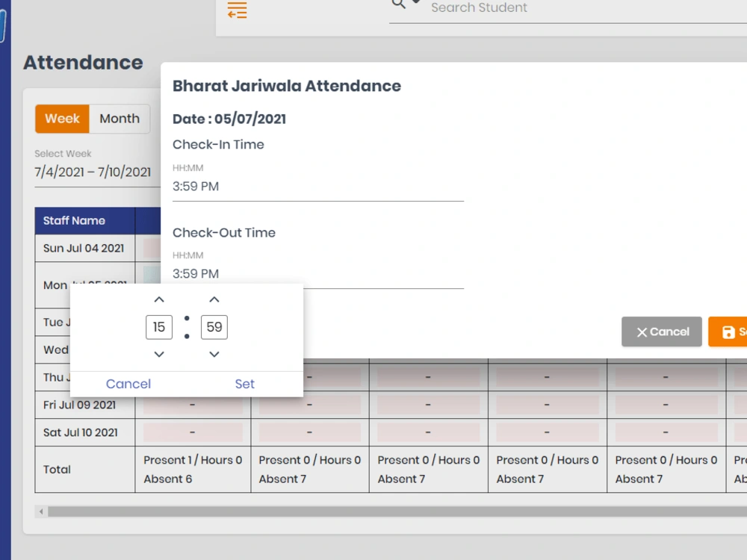This screenshot has height=560, width=747.
Task: Click the orange Save button
Action: [x=728, y=332]
